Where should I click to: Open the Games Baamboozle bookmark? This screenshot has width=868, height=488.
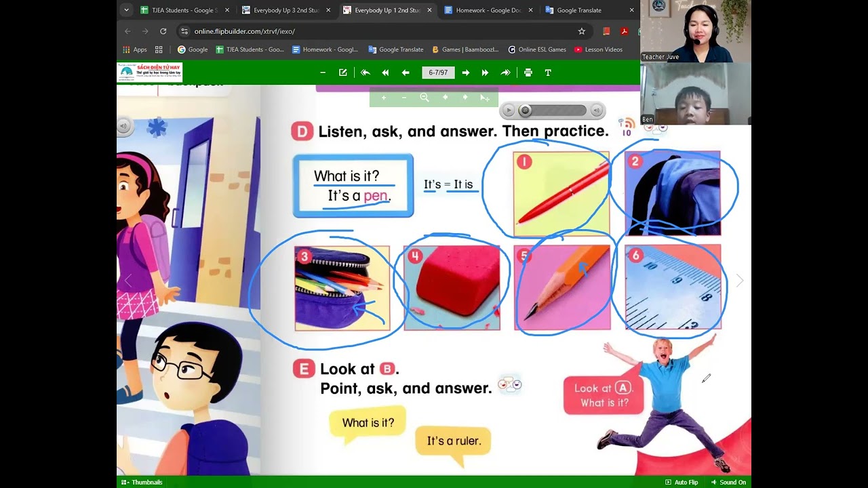[x=465, y=49]
